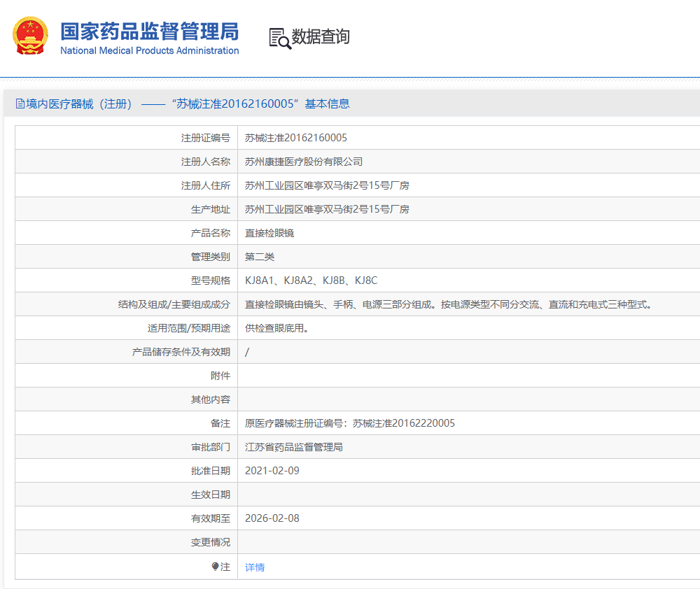Image resolution: width=700 pixels, height=589 pixels.
Task: Click the 产品储存条件及有效期 label
Action: click(x=181, y=352)
